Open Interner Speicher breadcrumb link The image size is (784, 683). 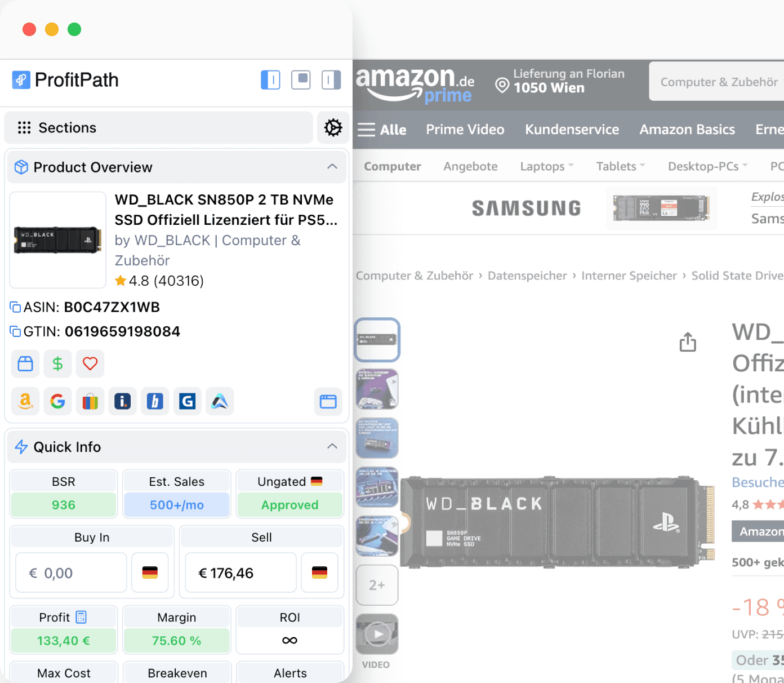pyautogui.click(x=629, y=276)
